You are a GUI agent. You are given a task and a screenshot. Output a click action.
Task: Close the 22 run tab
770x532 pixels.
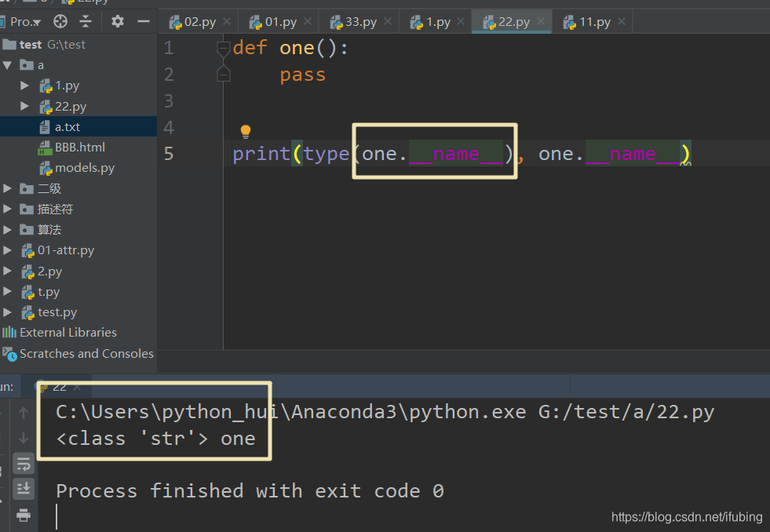(x=77, y=387)
